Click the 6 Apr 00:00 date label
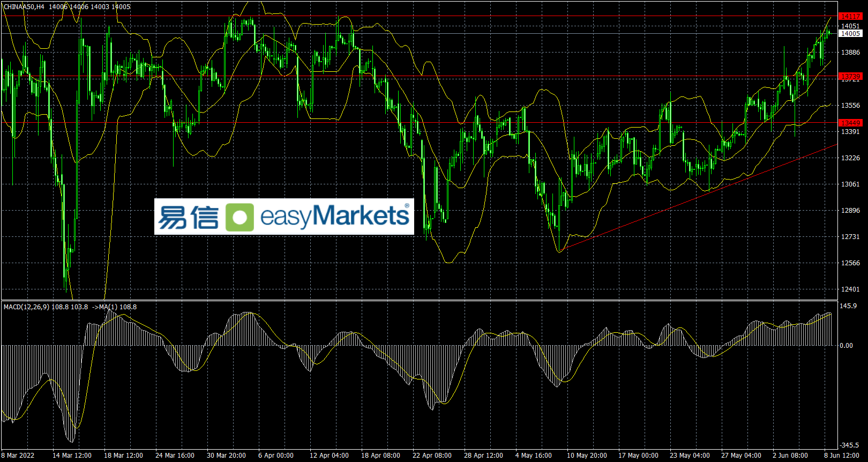 pyautogui.click(x=276, y=456)
